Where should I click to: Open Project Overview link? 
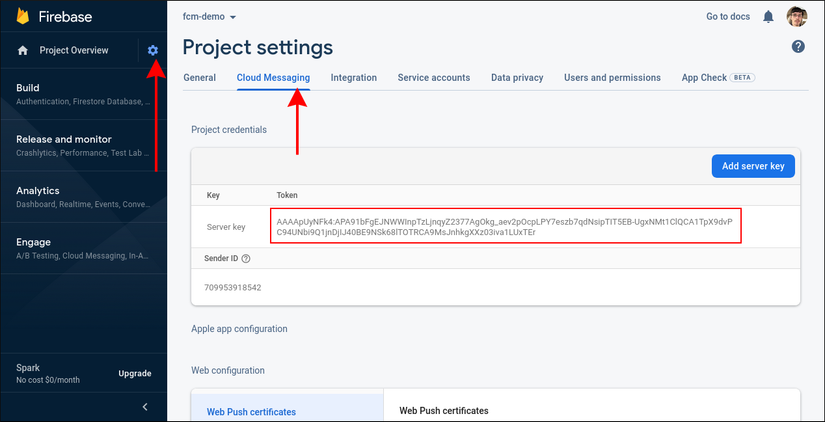(x=74, y=50)
